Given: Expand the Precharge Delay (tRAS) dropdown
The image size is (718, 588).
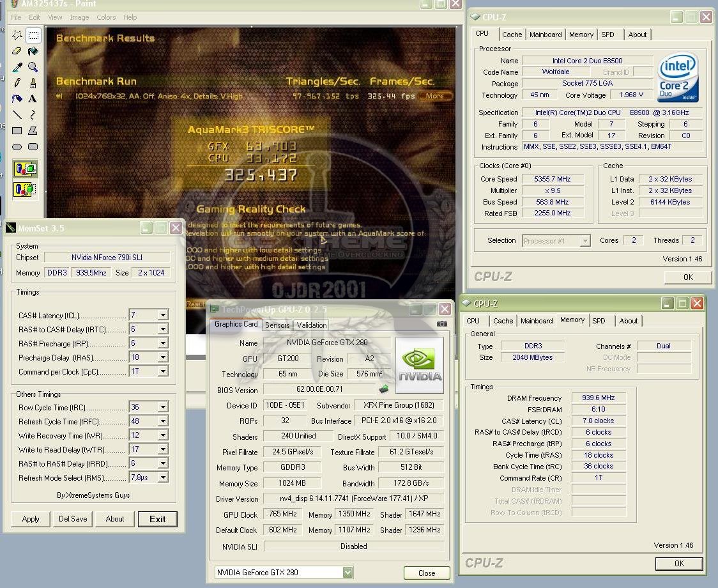Looking at the screenshot, I should [163, 357].
